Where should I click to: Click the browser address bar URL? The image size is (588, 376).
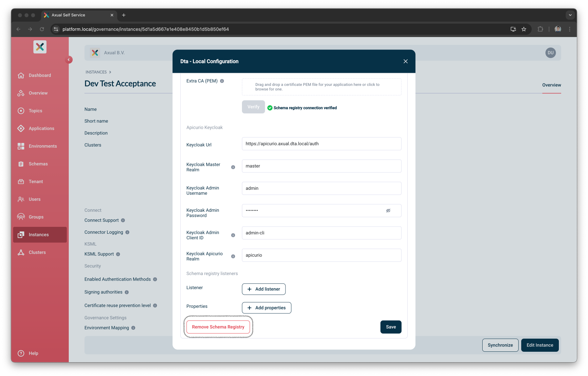click(146, 29)
